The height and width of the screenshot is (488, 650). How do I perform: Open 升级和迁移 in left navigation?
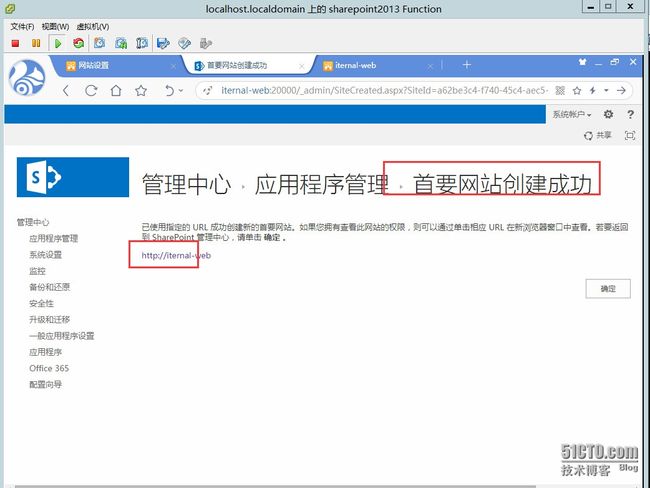49,320
